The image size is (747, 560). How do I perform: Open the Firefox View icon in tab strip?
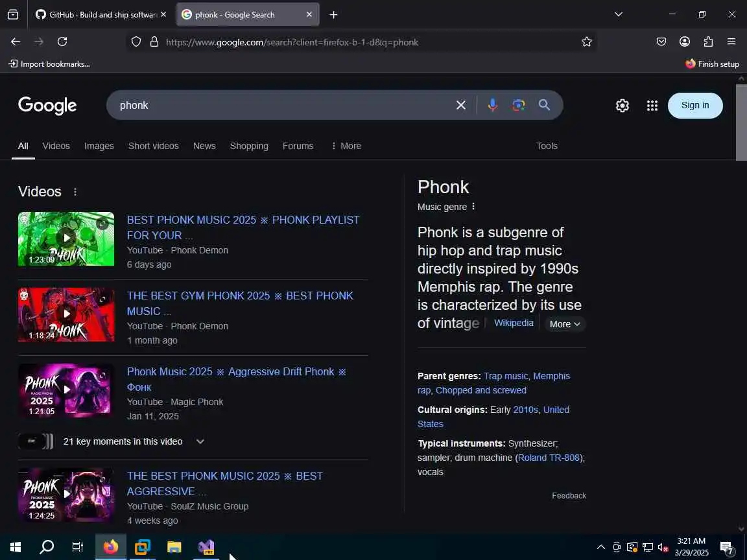(14, 15)
